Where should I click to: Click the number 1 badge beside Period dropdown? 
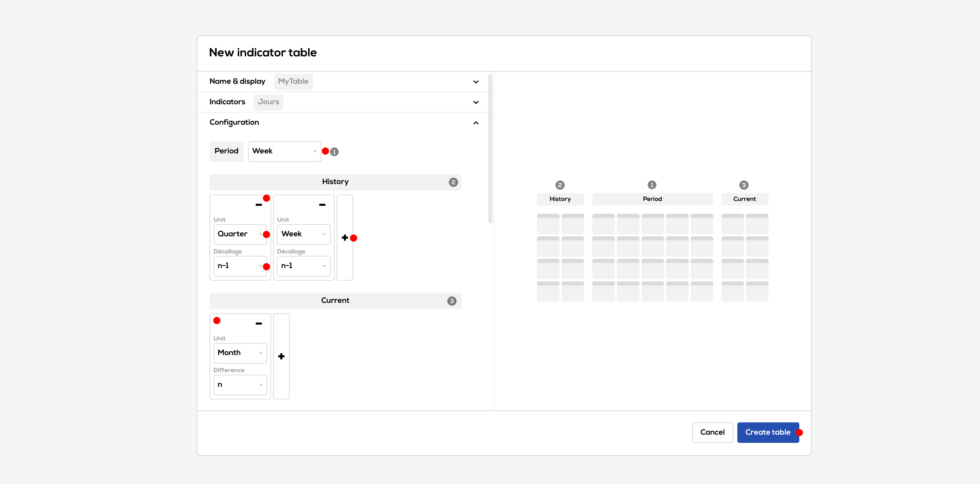point(334,152)
